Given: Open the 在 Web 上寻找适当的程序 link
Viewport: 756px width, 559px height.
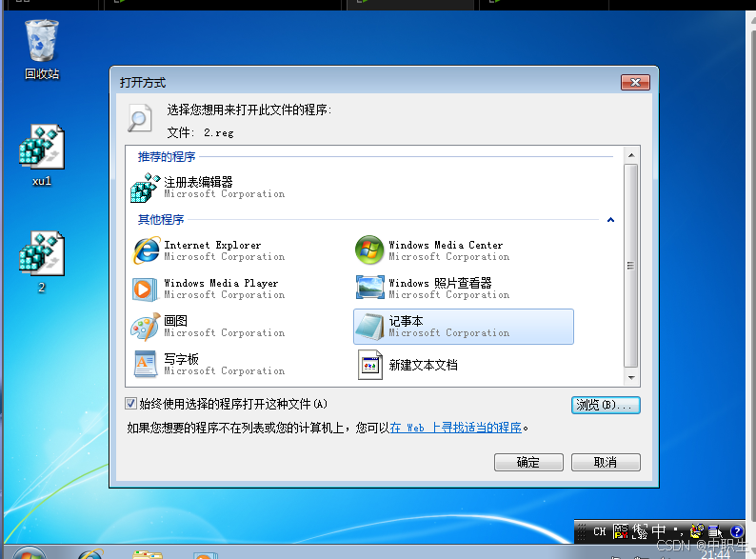Looking at the screenshot, I should (456, 428).
